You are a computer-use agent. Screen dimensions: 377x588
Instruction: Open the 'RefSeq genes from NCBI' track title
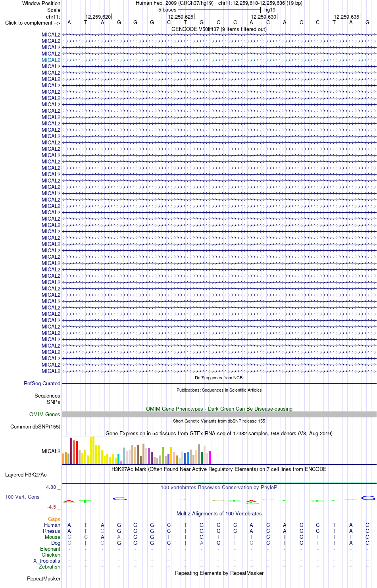pyautogui.click(x=219, y=378)
